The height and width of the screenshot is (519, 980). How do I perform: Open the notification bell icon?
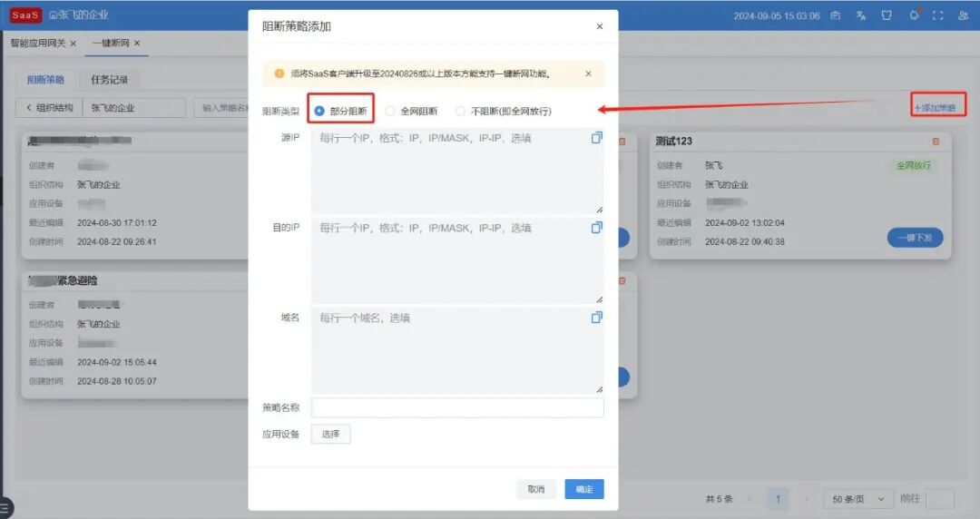[914, 15]
